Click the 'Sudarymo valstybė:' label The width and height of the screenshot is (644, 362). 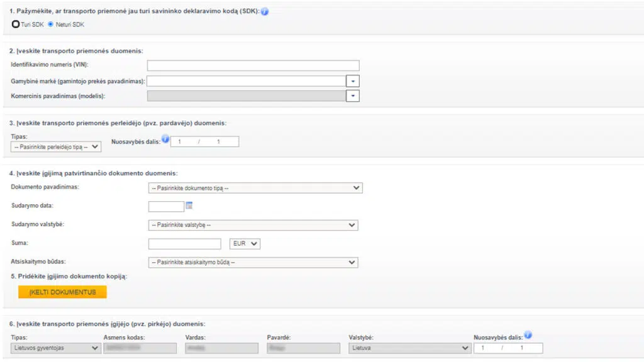[x=37, y=224]
